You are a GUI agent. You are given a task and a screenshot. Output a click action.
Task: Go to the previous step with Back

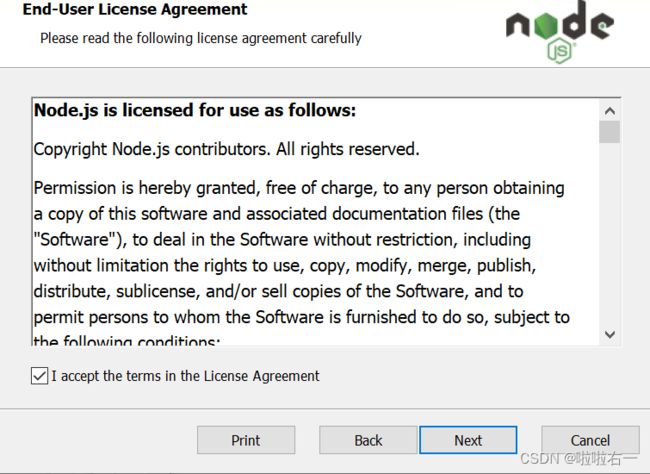tap(368, 440)
